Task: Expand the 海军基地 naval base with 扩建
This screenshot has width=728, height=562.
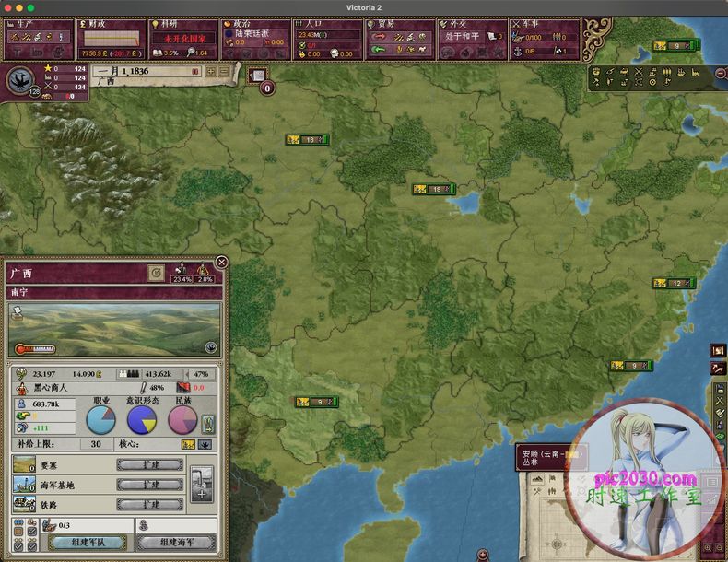Action: [x=150, y=485]
